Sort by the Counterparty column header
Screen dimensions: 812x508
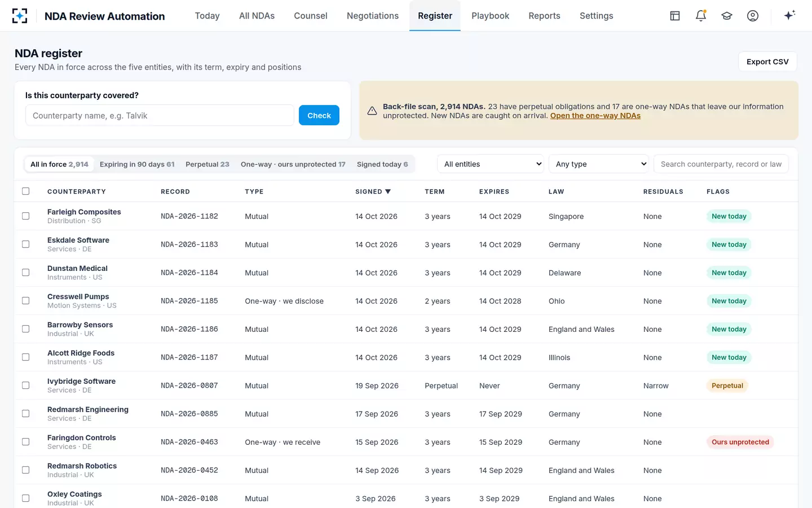[77, 192]
